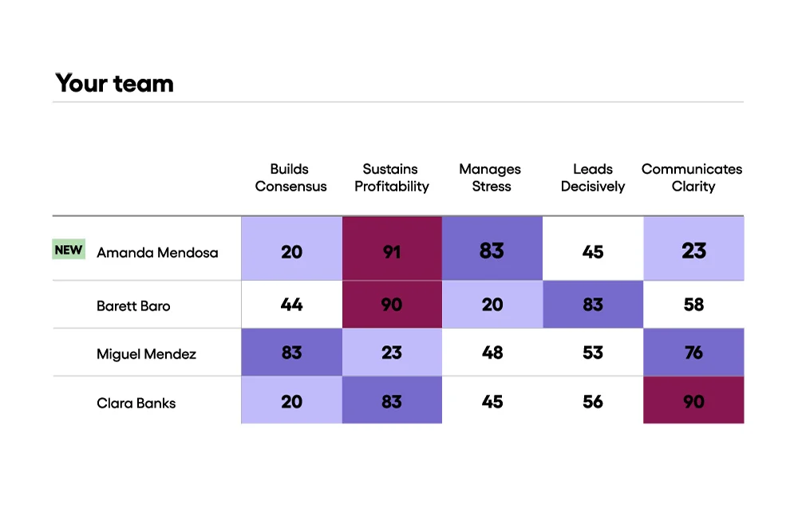Click Amanda's Sustains Profitability score 91
Viewport: 798px width, 532px height.
coord(392,249)
